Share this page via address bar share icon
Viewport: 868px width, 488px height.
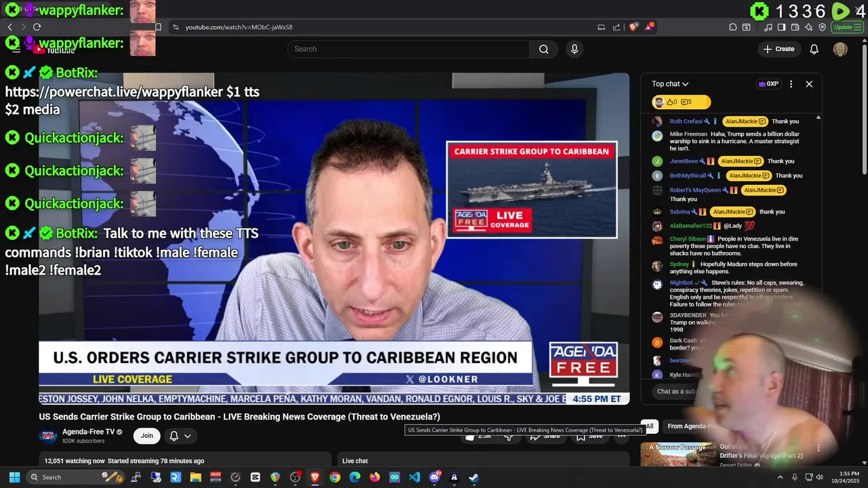pyautogui.click(x=616, y=27)
